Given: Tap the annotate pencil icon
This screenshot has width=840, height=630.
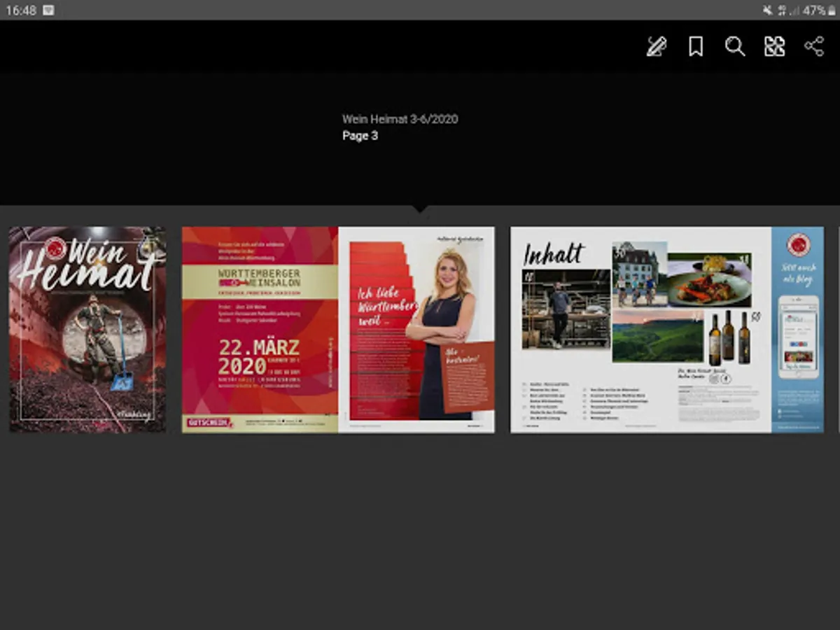Looking at the screenshot, I should point(656,47).
